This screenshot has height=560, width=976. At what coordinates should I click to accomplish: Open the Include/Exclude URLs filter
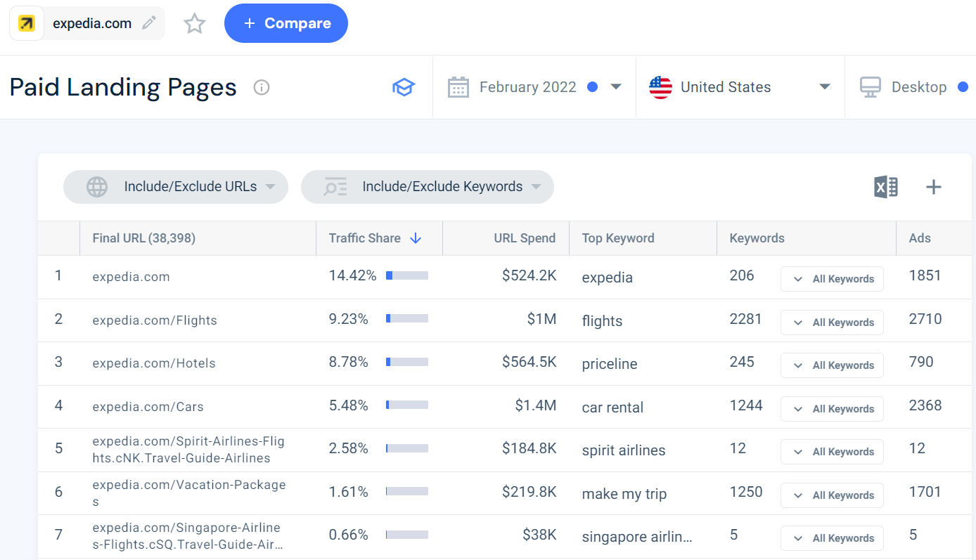[x=175, y=186]
